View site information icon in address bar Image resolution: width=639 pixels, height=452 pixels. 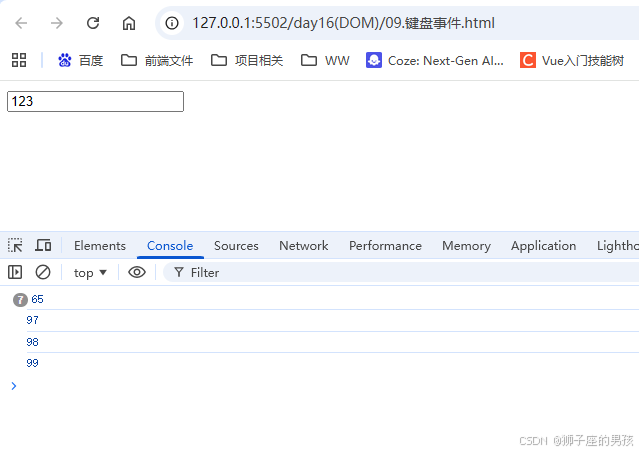coord(172,23)
